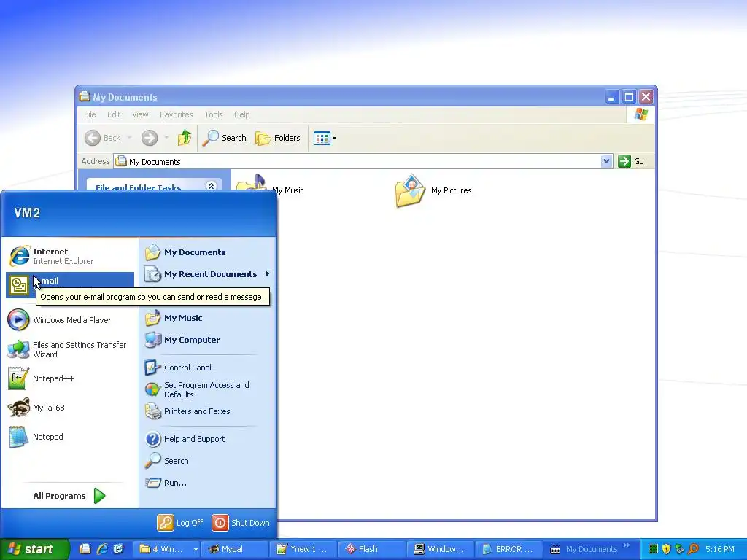Open MyPal 68 browser
This screenshot has height=560, width=747.
pos(70,408)
